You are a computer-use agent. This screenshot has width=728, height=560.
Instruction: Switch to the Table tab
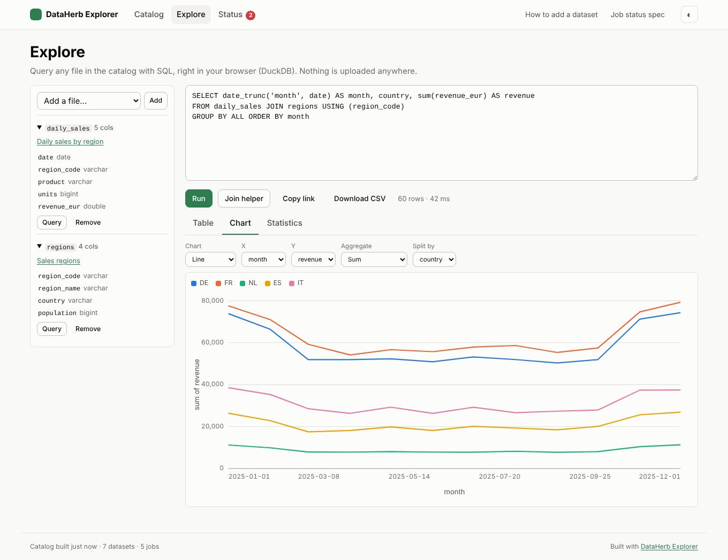pyautogui.click(x=203, y=223)
